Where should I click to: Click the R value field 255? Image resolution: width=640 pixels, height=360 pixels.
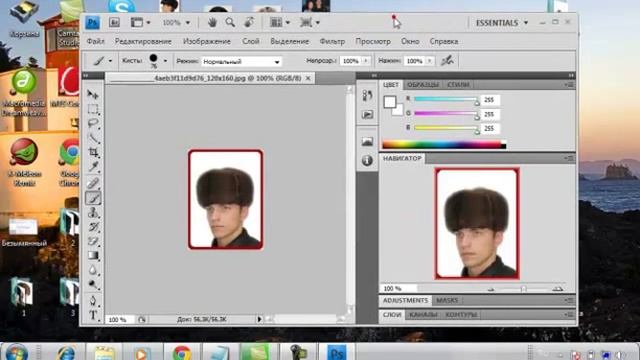pos(490,100)
